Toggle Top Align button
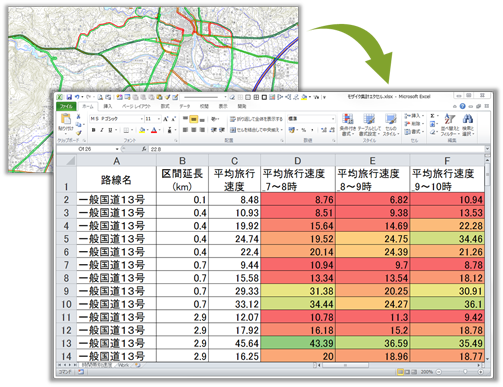This screenshot has height=387, width=503. pyautogui.click(x=185, y=119)
